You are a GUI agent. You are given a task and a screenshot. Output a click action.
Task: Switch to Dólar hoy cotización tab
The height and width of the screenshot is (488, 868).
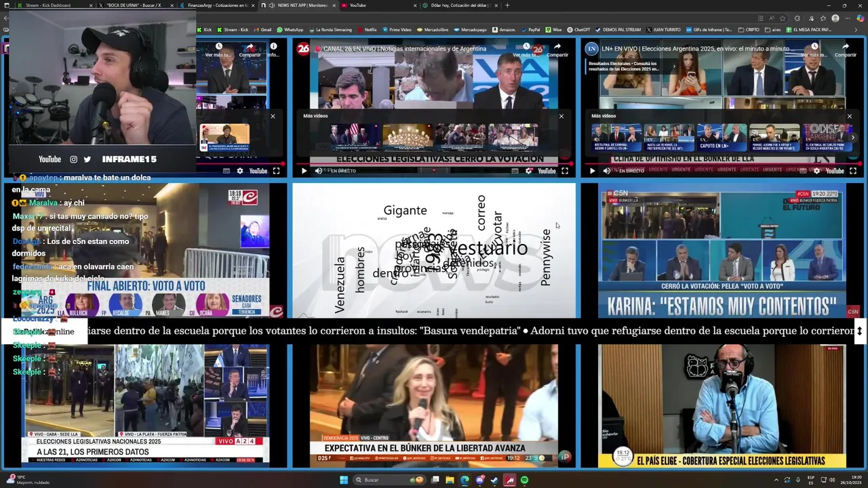click(x=459, y=5)
